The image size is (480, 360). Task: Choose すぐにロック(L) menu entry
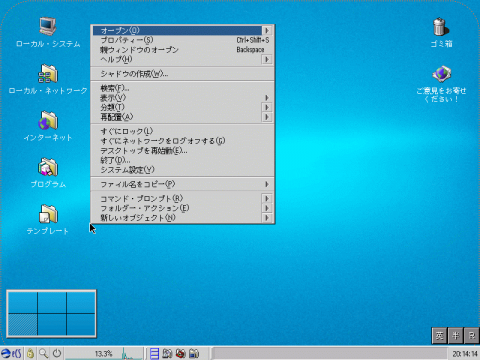(182, 131)
